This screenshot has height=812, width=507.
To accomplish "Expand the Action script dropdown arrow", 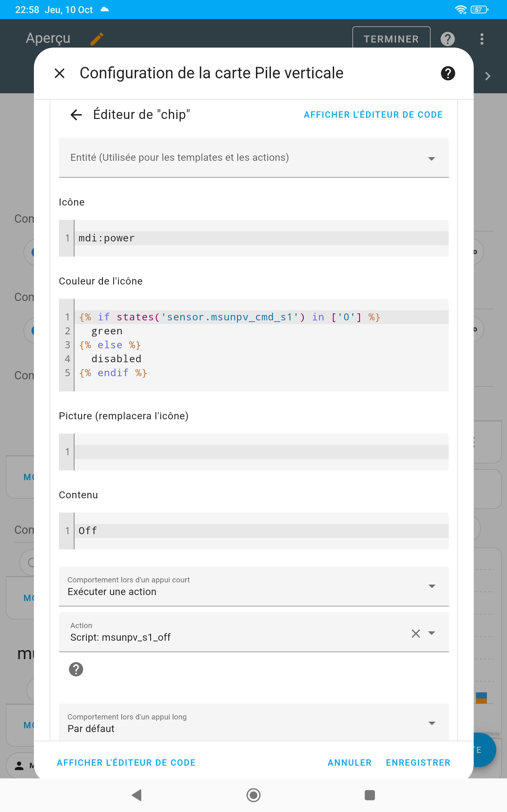I will (x=432, y=633).
